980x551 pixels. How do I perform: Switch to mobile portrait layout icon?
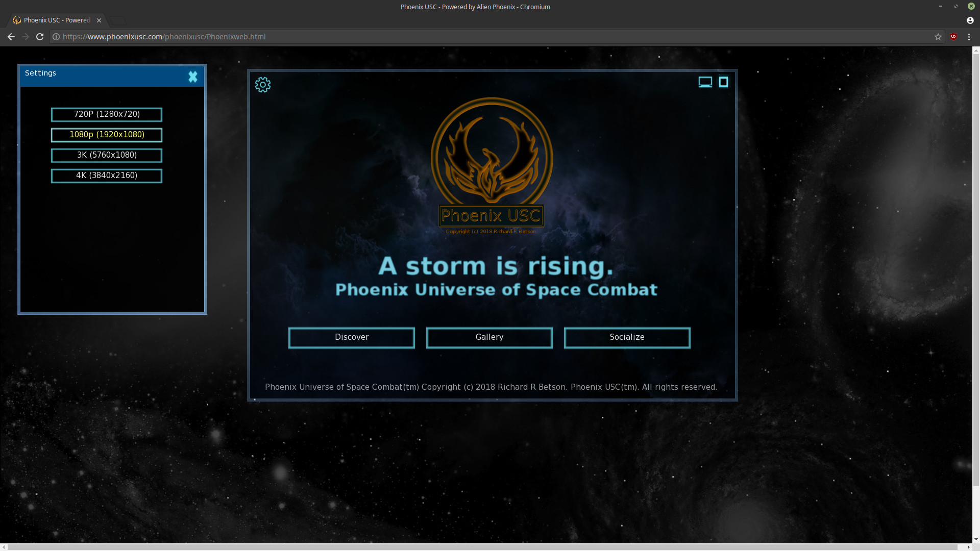723,82
